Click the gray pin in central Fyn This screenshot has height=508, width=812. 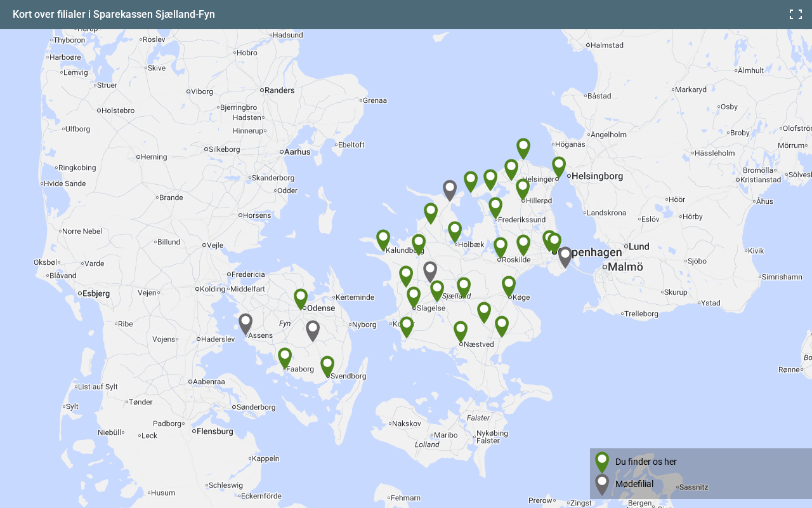[313, 330]
